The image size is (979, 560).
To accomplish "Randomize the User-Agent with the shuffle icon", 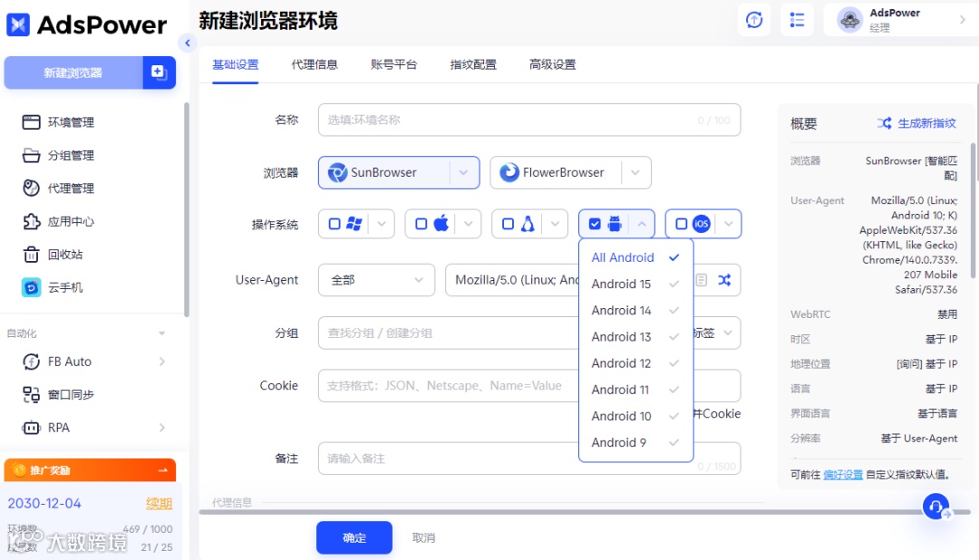I will coord(724,280).
